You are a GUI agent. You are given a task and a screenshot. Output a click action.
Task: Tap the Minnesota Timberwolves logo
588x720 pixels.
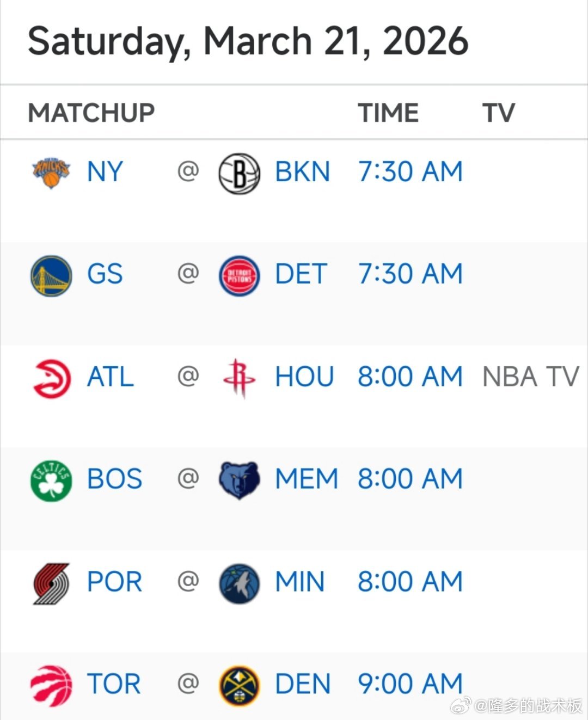pos(239,583)
